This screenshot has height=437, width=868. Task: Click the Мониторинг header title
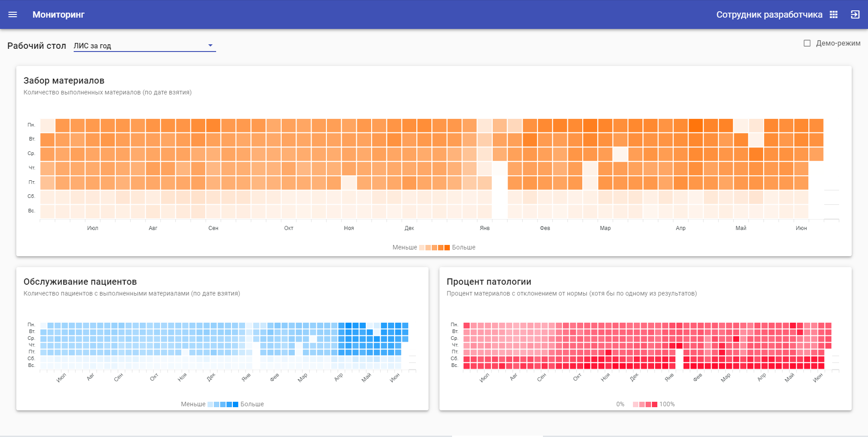58,14
